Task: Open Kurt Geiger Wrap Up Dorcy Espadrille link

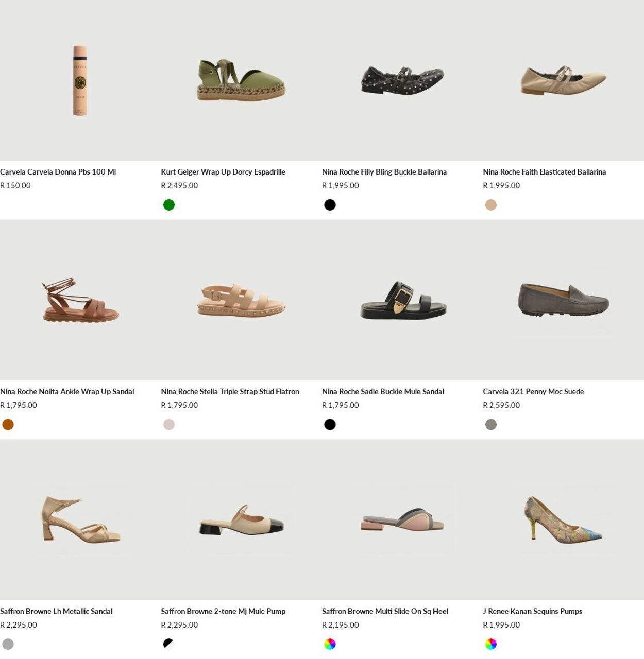Action: 223,172
